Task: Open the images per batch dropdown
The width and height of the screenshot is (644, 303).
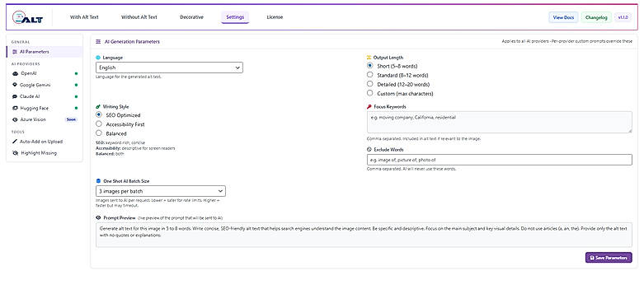Action: coord(161,191)
